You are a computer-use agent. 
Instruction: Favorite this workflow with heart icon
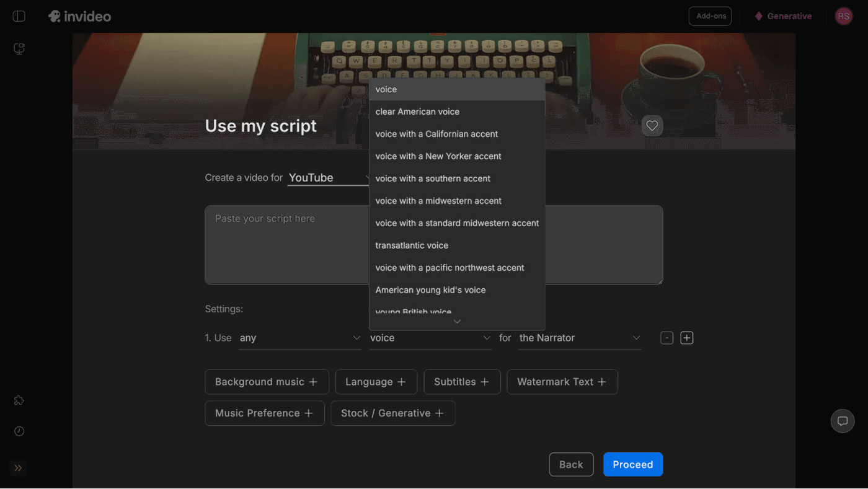(652, 126)
